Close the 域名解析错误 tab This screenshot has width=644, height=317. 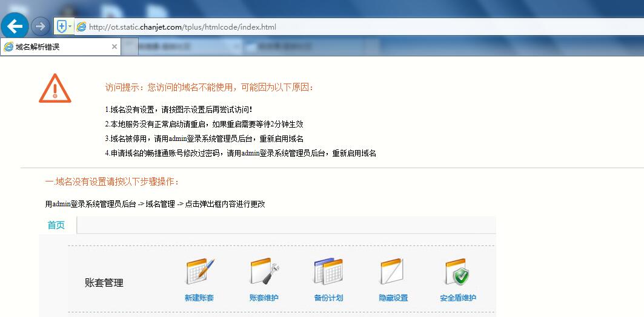pos(114,47)
